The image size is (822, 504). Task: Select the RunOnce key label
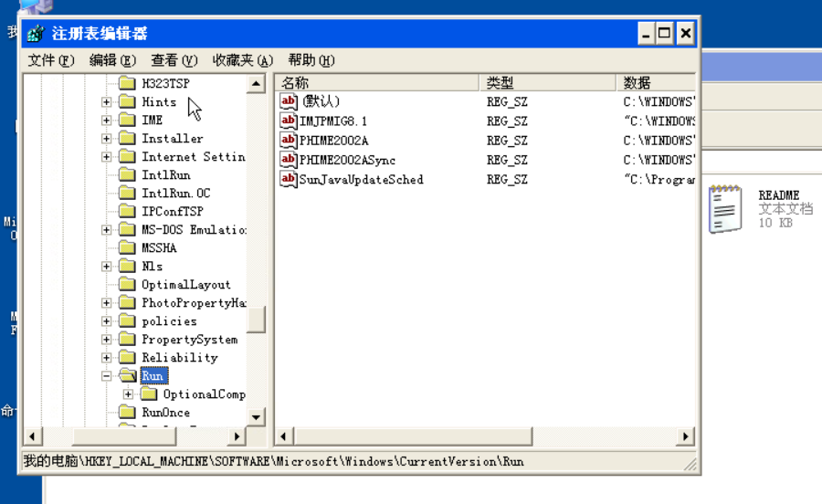point(165,413)
